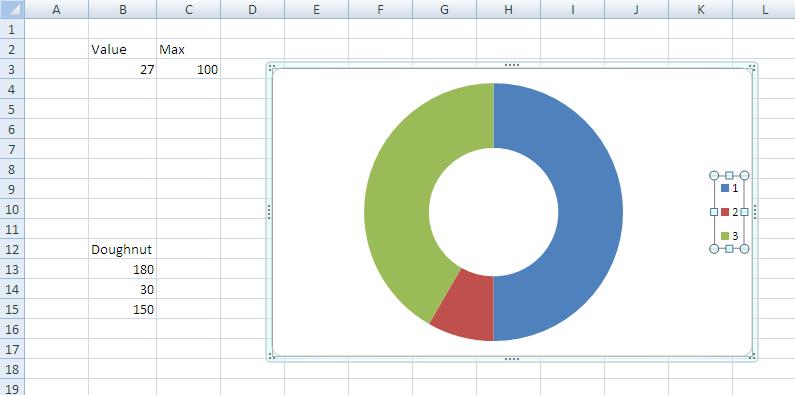Screen dimensions: 795x395
Task: Select column F header
Action: click(380, 9)
